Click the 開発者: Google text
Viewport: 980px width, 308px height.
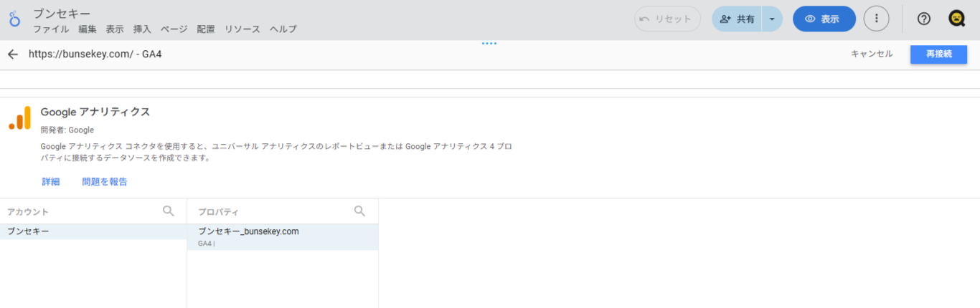(x=67, y=130)
